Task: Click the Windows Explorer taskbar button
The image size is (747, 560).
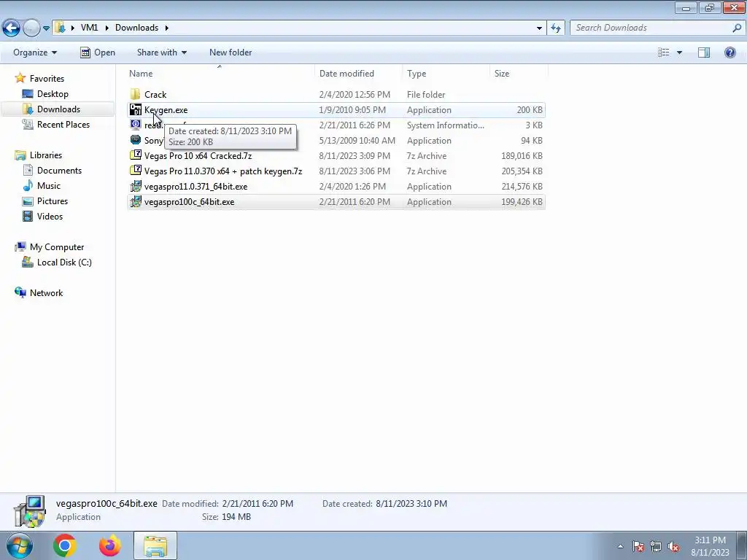Action: click(155, 545)
